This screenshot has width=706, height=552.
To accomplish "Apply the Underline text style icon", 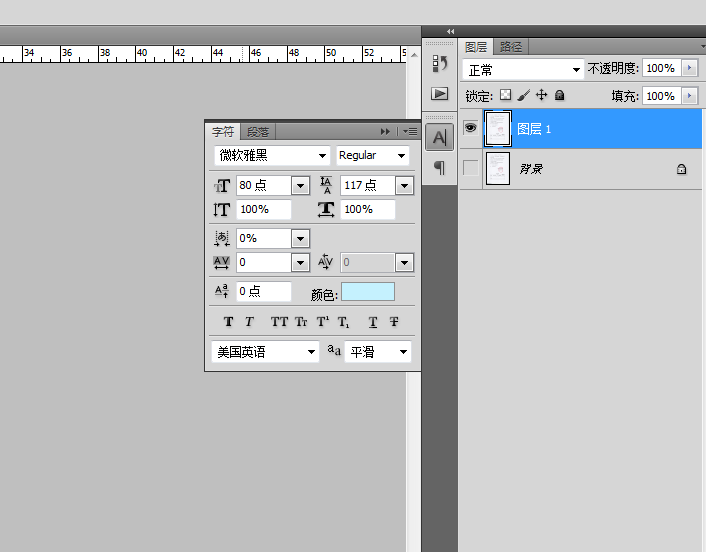I will point(373,321).
